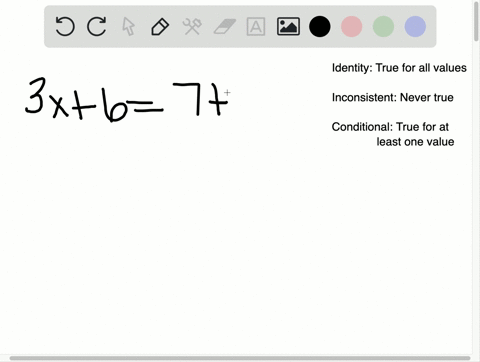Image resolution: width=480 pixels, height=362 pixels.
Task: Click the handwritten '3x+6' expression
Action: 77,99
